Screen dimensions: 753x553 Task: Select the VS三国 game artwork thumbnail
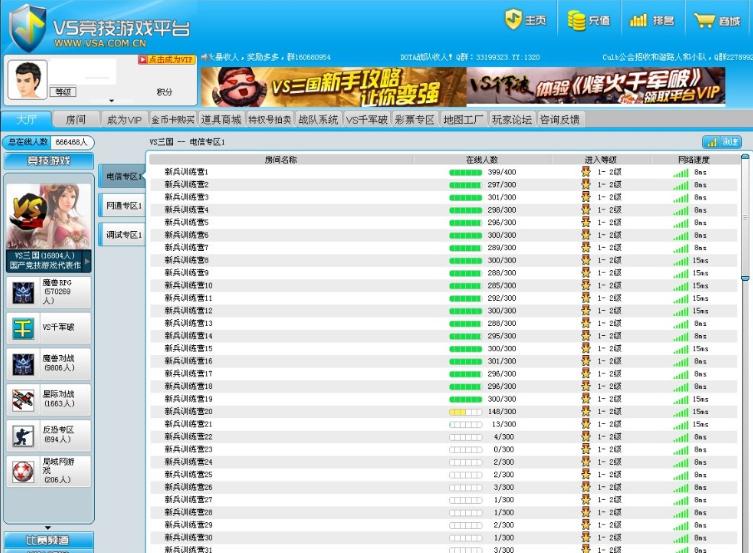point(49,216)
